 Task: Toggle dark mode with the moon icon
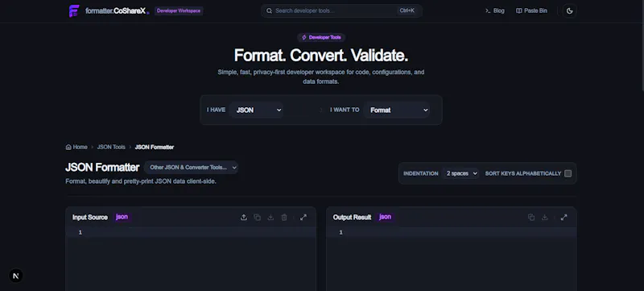coord(570,11)
